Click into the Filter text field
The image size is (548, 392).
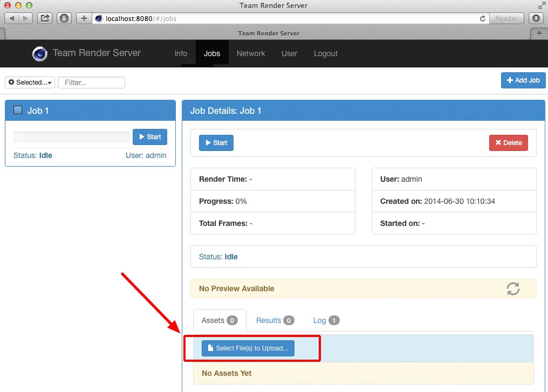click(91, 82)
